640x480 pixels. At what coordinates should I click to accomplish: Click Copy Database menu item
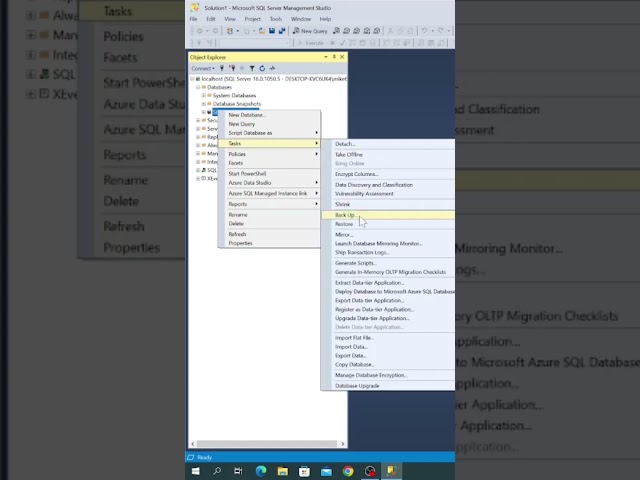point(388,365)
